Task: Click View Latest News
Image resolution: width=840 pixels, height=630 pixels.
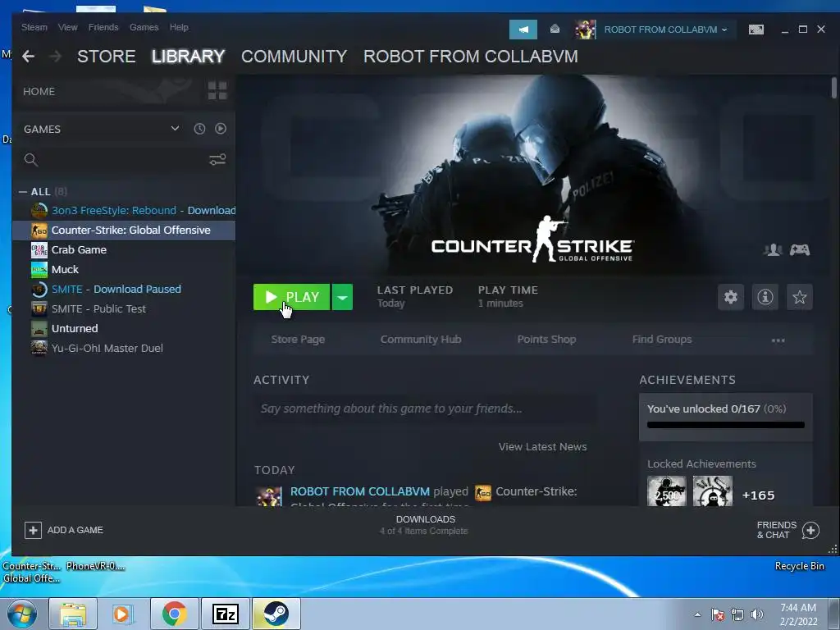Action: click(x=543, y=447)
